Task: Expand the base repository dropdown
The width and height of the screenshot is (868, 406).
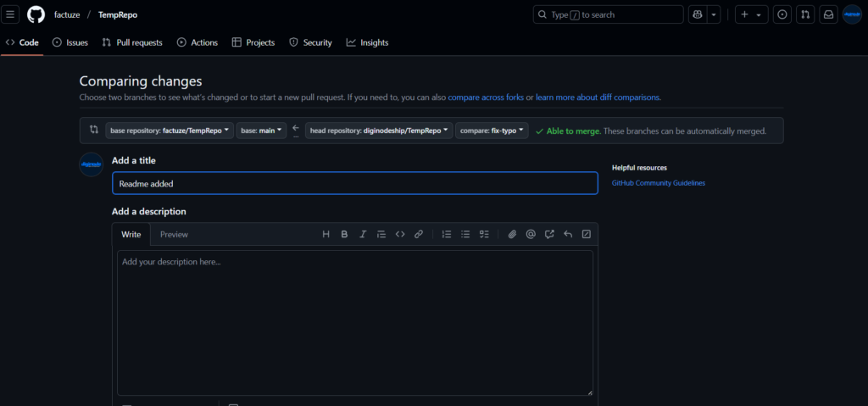Action: coord(170,131)
